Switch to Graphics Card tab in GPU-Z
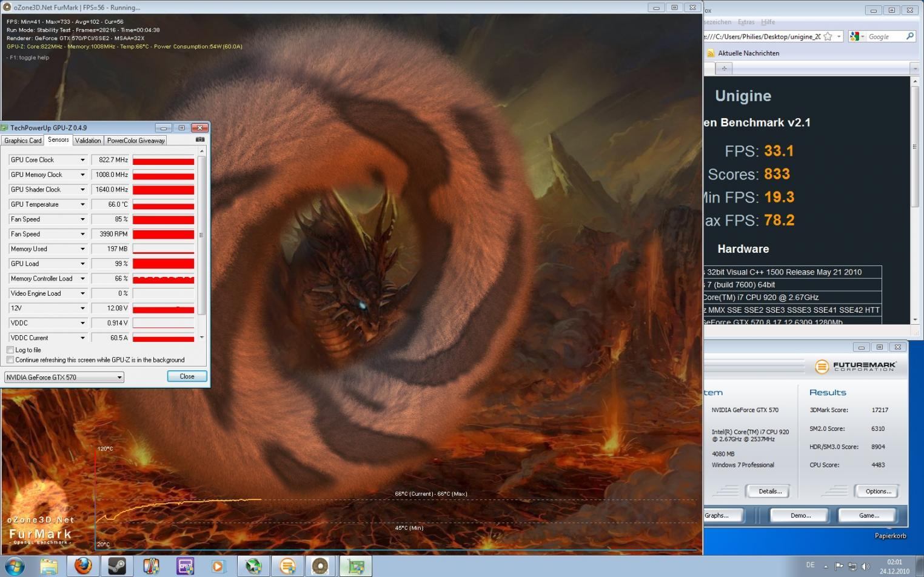Screen dimensions: 924x577 (x=23, y=141)
